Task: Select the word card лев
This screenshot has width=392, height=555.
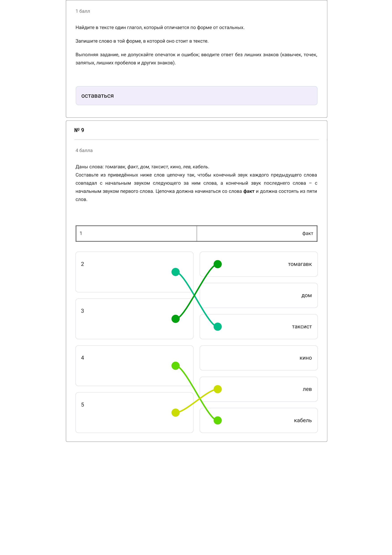Action: 258,389
